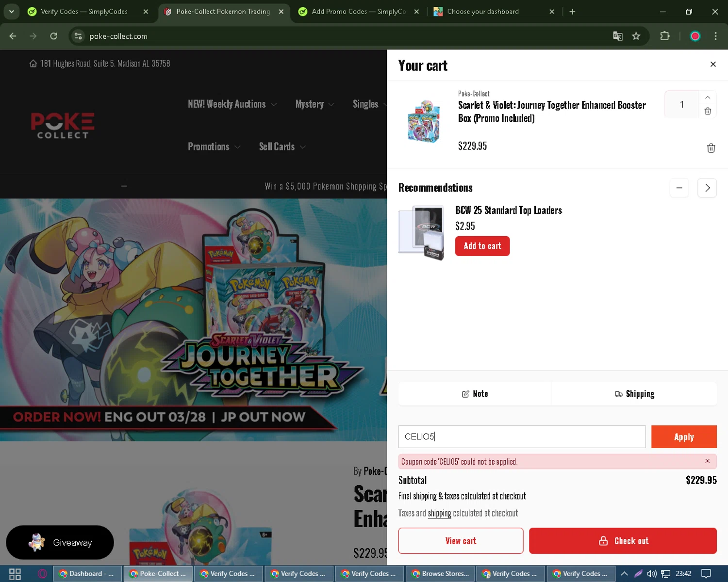Open the volume control in system tray

[x=652, y=574]
